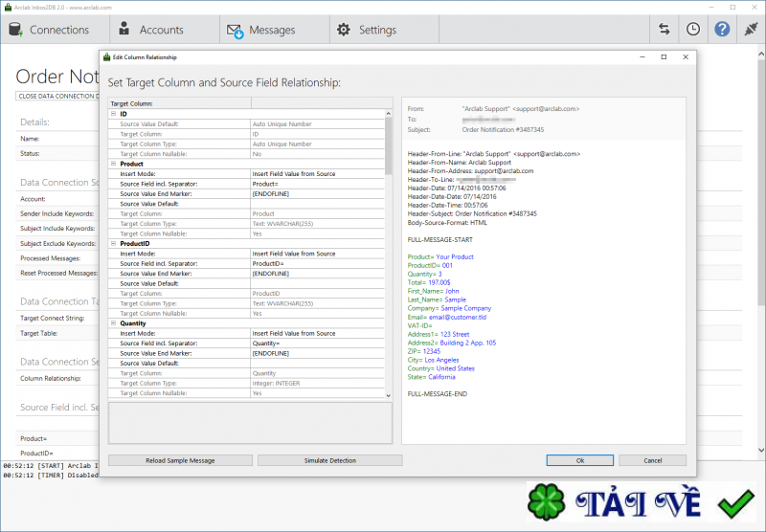Viewport: 766px width, 532px height.
Task: Edit Product's Source Field incl. Separator value
Action: point(316,184)
